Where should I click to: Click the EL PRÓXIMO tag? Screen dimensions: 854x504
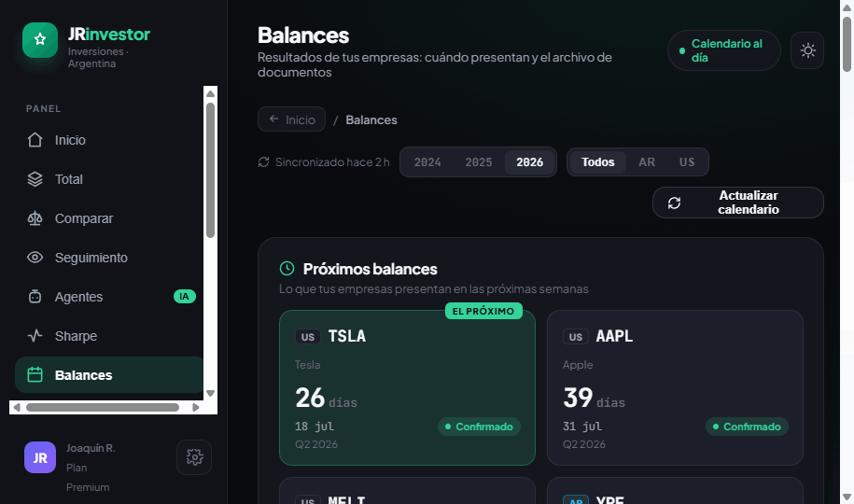[x=483, y=311]
